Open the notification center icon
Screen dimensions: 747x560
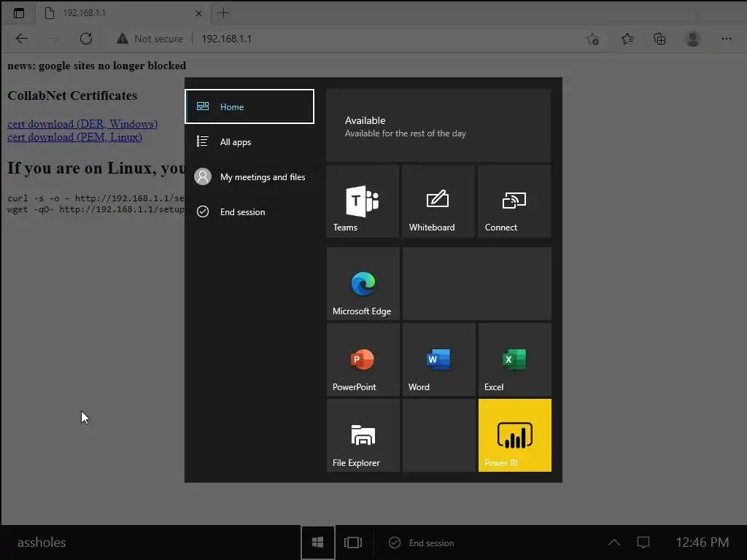coord(643,542)
